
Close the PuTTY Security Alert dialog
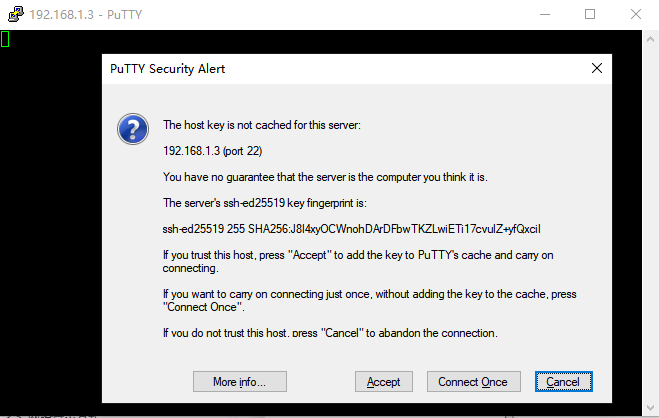[596, 68]
